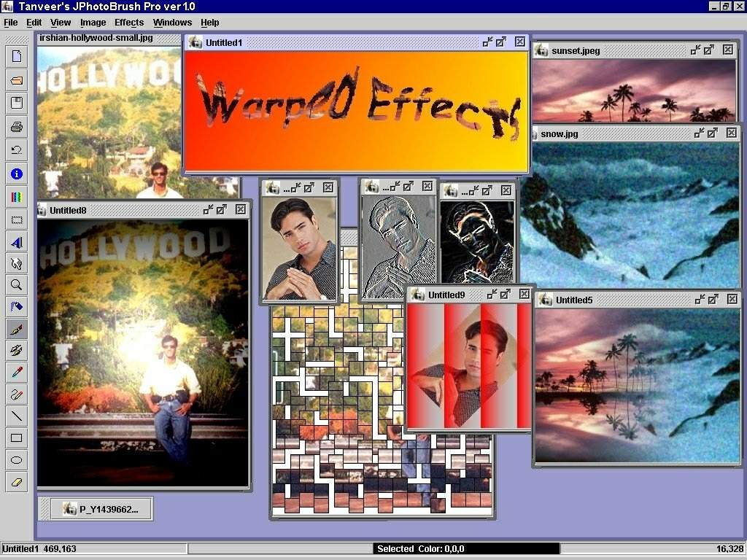Click Untitled5 window's title bar icon
Screen dimensions: 747x560
click(x=546, y=300)
